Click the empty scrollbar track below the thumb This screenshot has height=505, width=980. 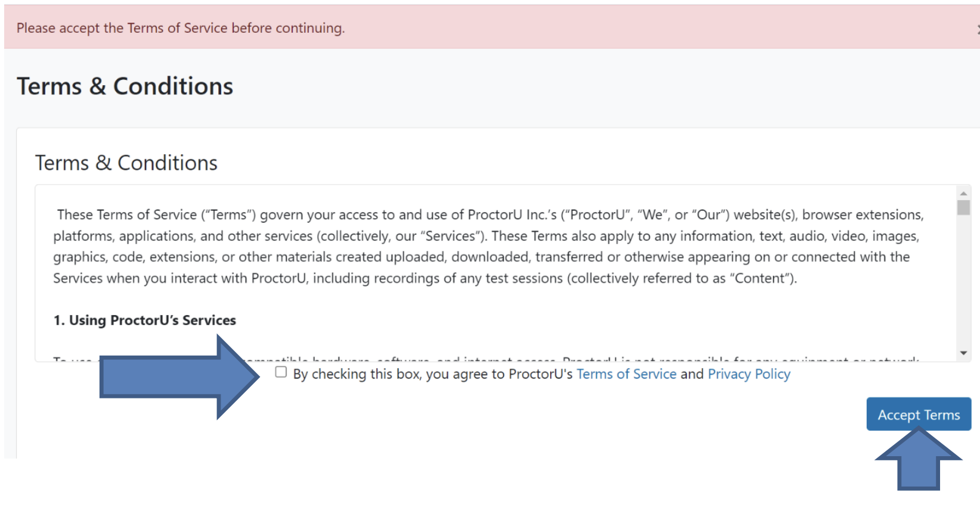click(x=963, y=280)
